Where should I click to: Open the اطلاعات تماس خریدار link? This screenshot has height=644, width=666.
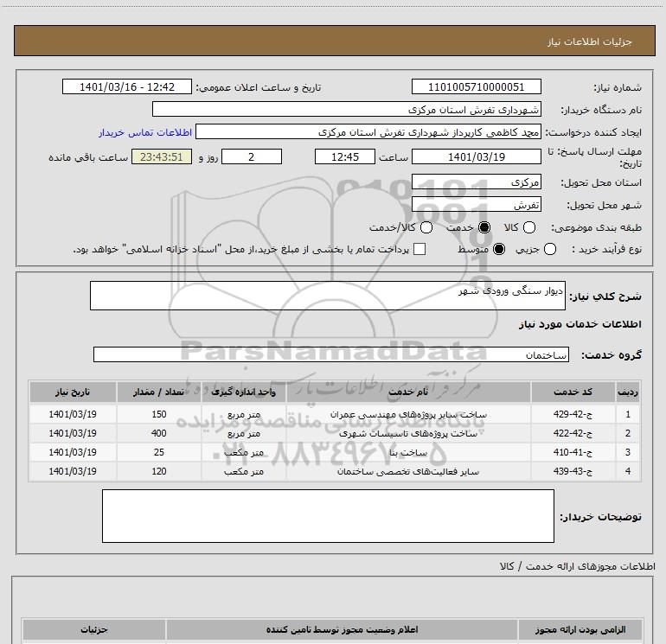(145, 132)
